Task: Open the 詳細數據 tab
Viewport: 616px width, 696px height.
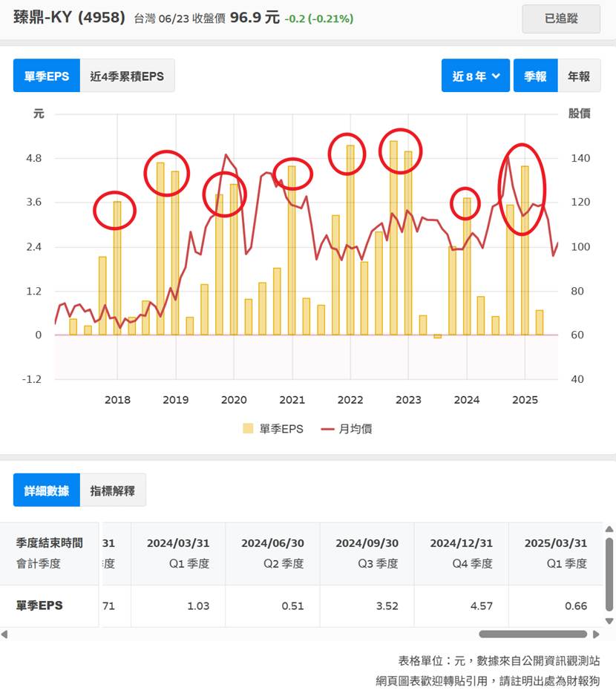Action: 46,490
